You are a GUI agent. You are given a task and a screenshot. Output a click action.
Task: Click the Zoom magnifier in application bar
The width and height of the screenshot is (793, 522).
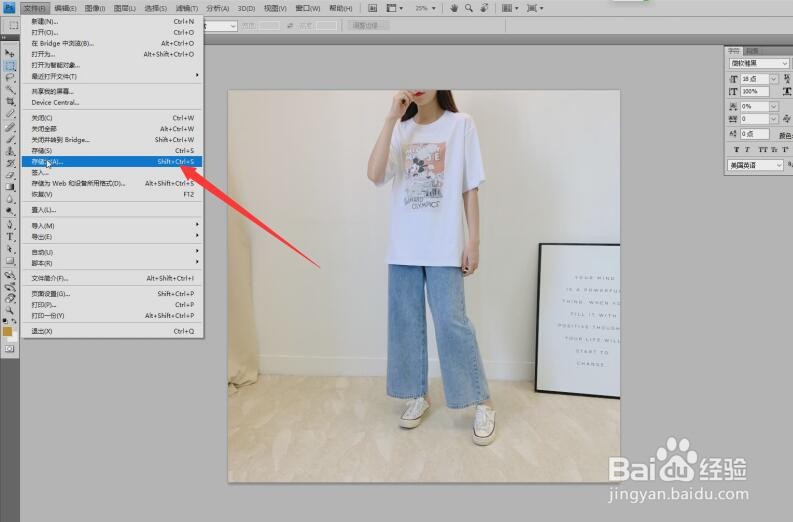(x=469, y=8)
